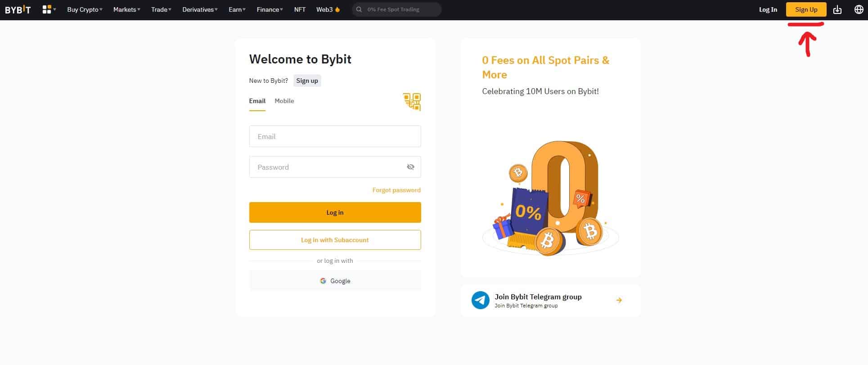This screenshot has width=868, height=365.
Task: Click into the Email input field
Action: pos(335,136)
